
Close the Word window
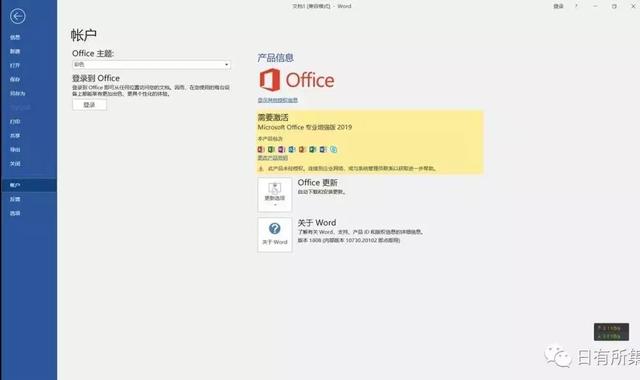[633, 6]
